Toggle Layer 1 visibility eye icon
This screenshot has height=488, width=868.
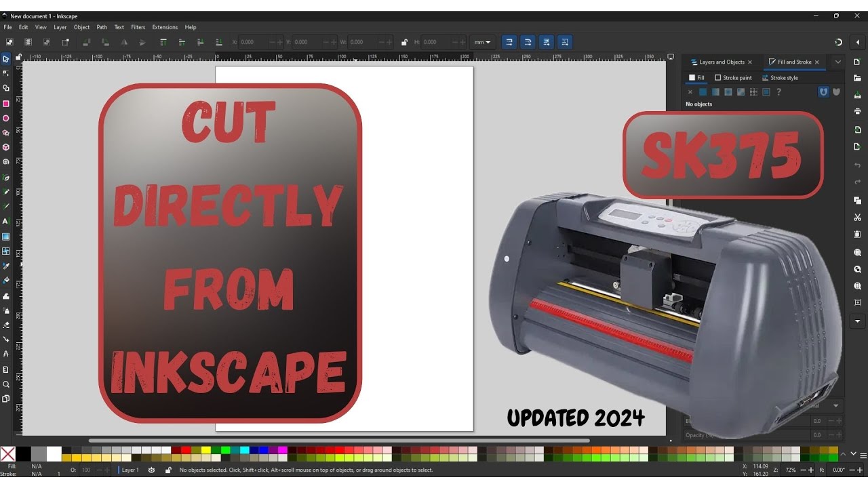pos(151,470)
